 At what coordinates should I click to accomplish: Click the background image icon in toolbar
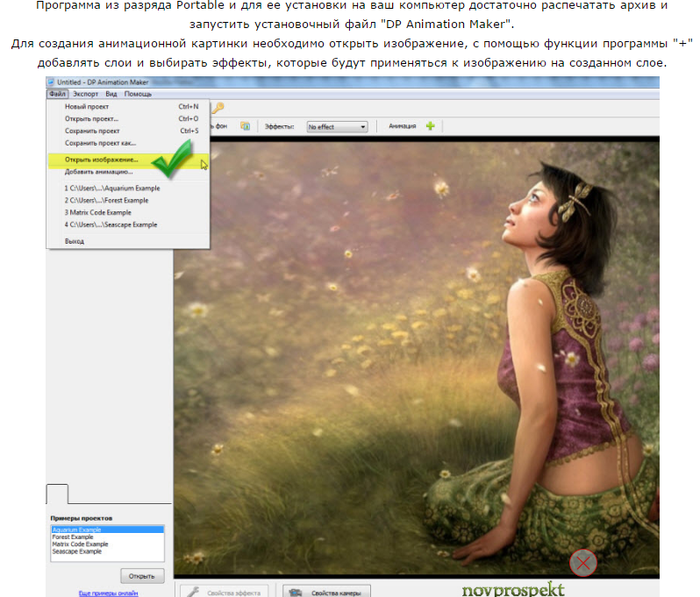245,126
